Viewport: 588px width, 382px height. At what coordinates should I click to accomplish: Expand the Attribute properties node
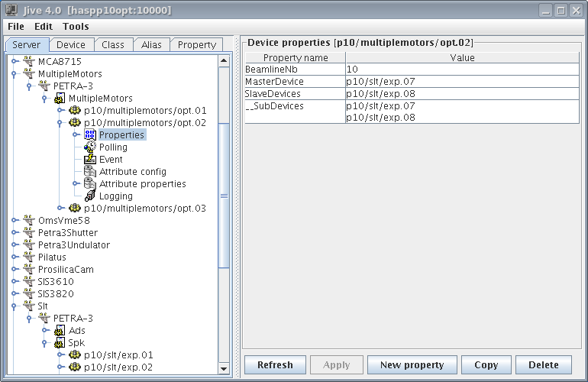(76, 183)
